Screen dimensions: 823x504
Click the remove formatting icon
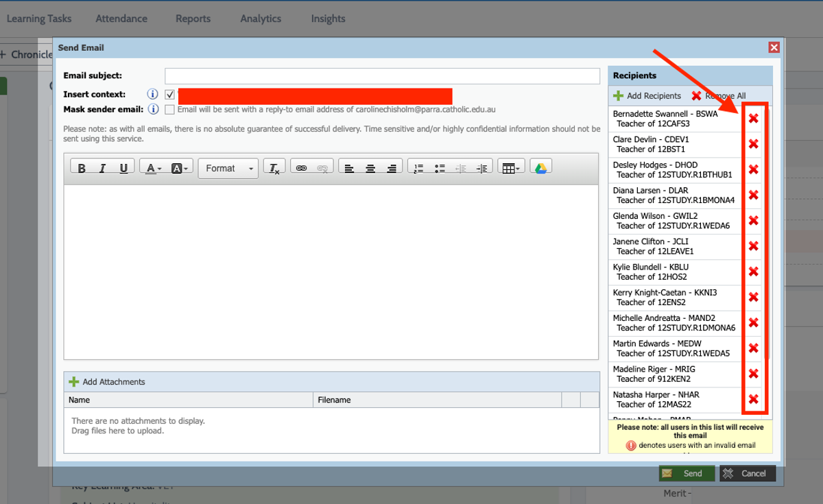pos(274,168)
